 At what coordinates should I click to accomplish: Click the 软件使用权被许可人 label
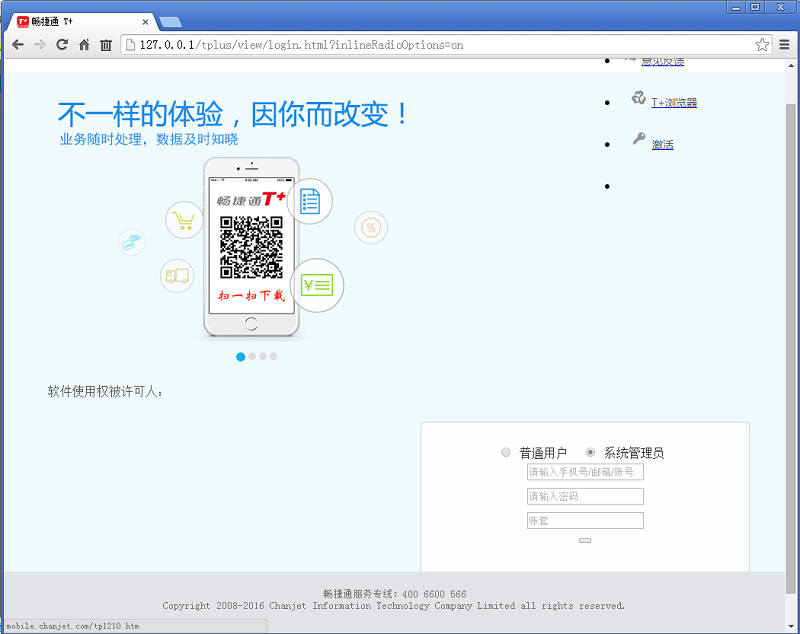[105, 391]
